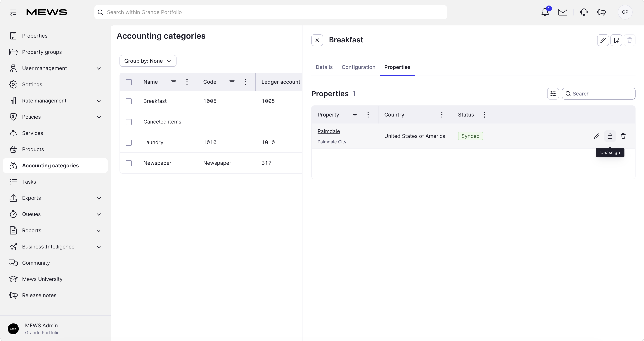The image size is (644, 341).
Task: Check the Newspaper row checkbox
Action: point(129,163)
